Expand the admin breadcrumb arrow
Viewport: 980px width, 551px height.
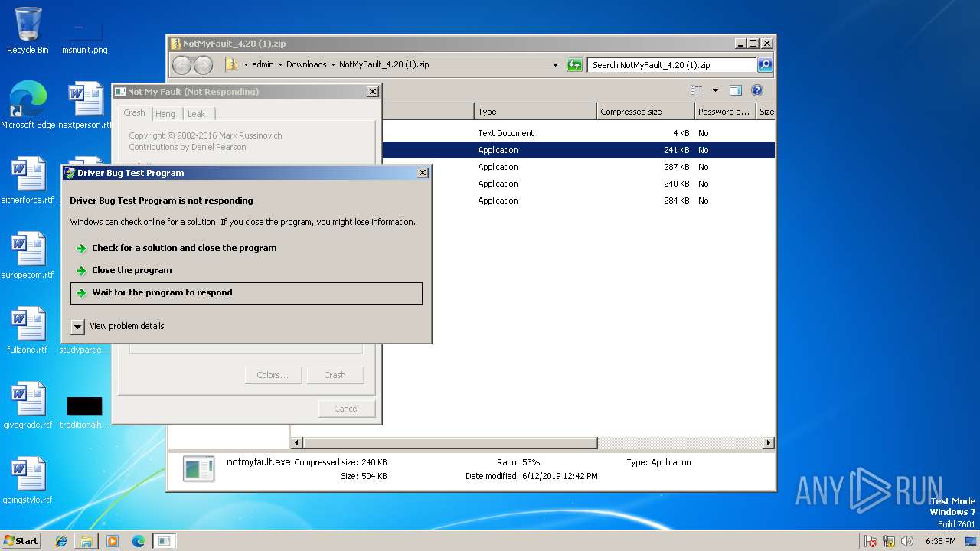[280, 65]
